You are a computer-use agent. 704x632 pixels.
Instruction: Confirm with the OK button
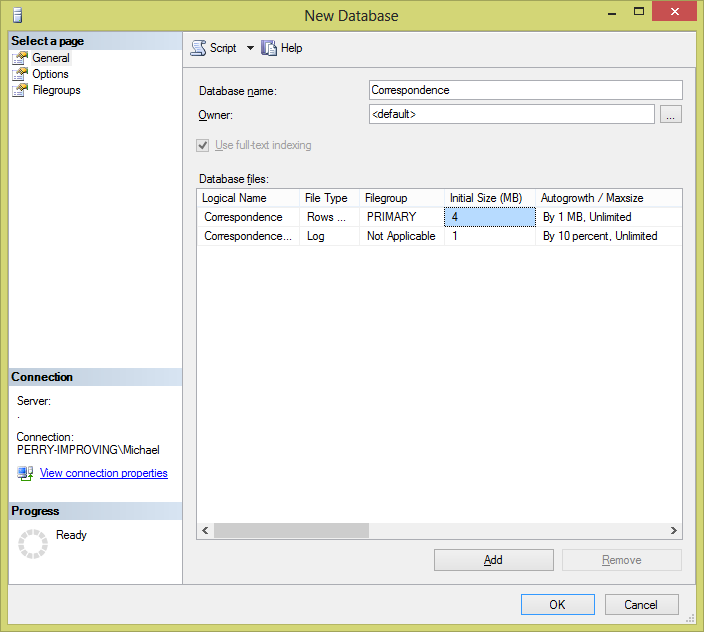[557, 604]
